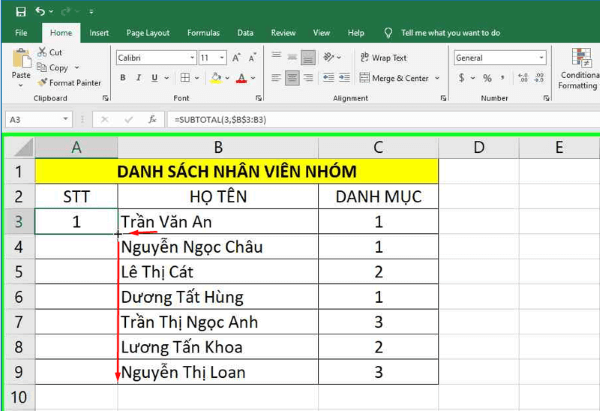This screenshot has height=411, width=600.
Task: Open the Alignment dialog launcher
Action: point(443,98)
